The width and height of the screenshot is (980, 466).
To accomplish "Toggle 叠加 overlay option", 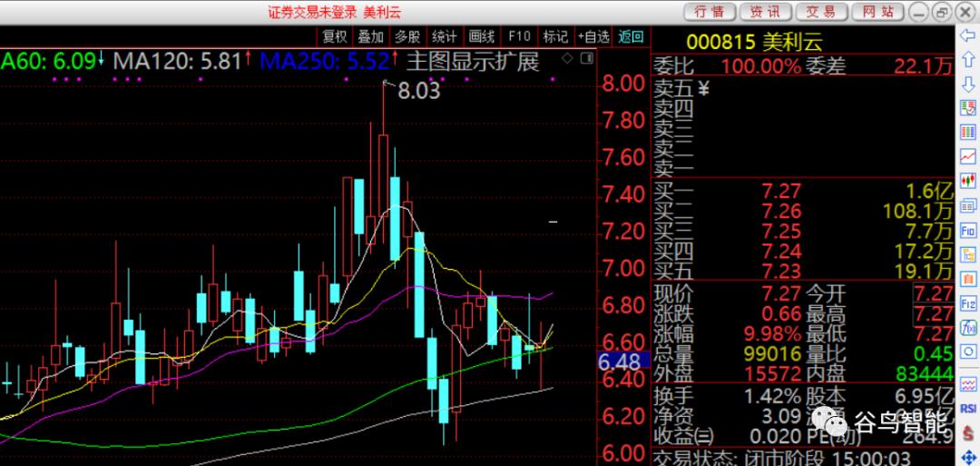I will 370,36.
